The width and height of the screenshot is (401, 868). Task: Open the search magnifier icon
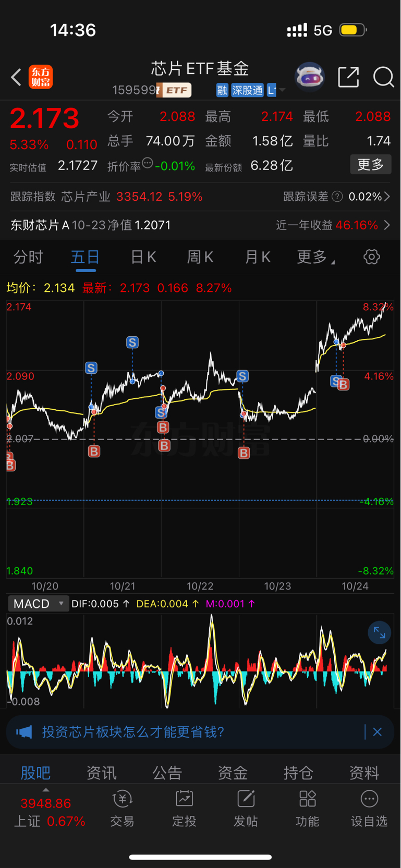click(x=384, y=77)
